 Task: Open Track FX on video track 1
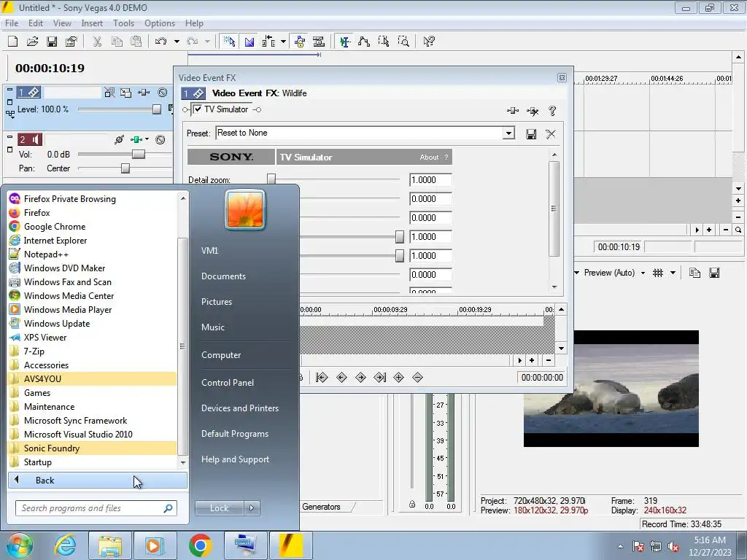144,93
